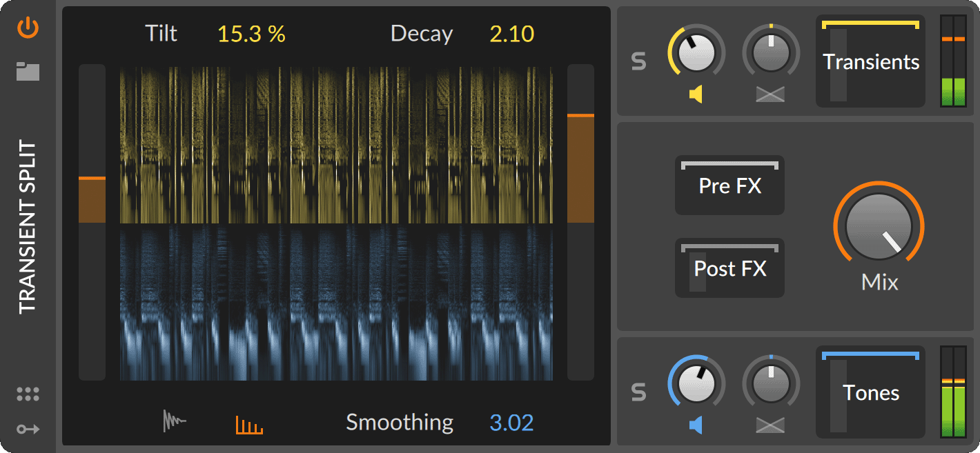Click the yellow Transients speaker icon
Screen dimensions: 980x453
[x=696, y=94]
